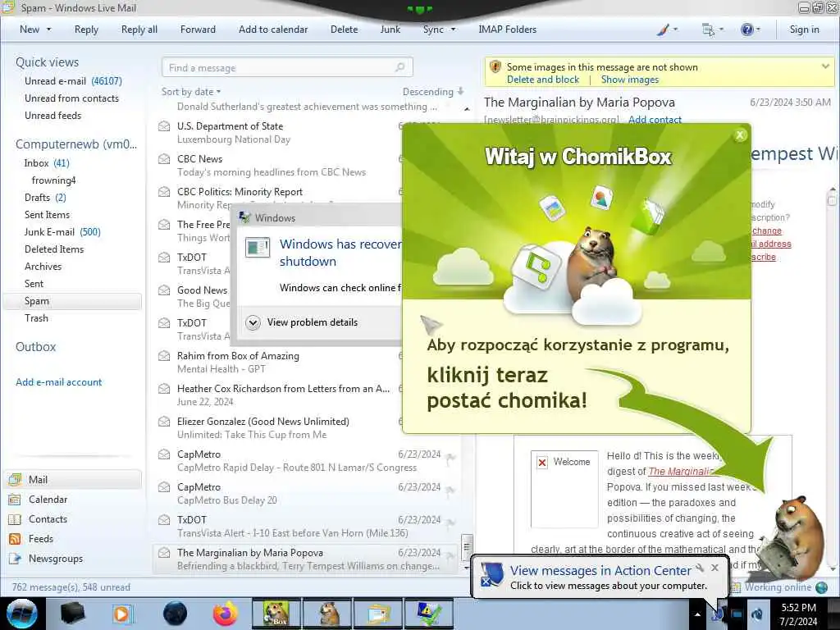The image size is (840, 630).
Task: Click flag icon on TxDOT I-10 alert row
Action: pyautogui.click(x=450, y=523)
